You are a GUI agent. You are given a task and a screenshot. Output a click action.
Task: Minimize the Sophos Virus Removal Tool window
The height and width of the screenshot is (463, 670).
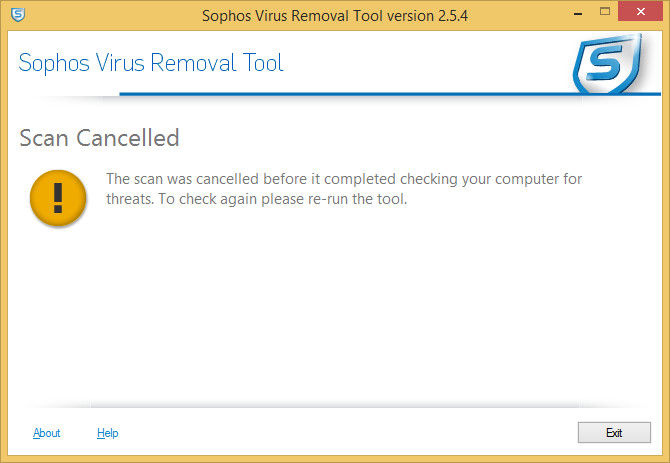click(x=578, y=13)
